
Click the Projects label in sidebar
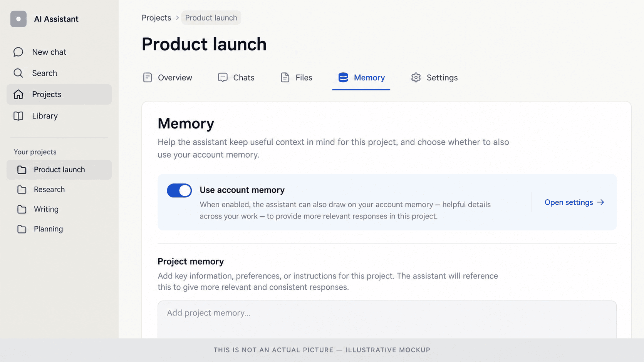(47, 94)
